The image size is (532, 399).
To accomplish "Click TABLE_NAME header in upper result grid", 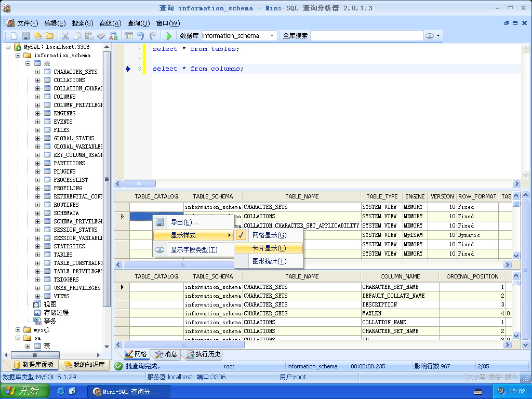I will coord(302,196).
